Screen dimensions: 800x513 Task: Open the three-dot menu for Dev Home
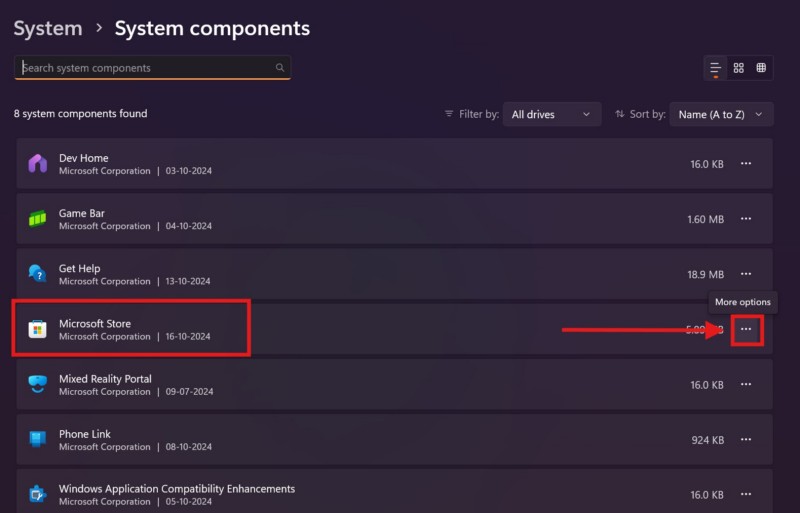click(746, 164)
